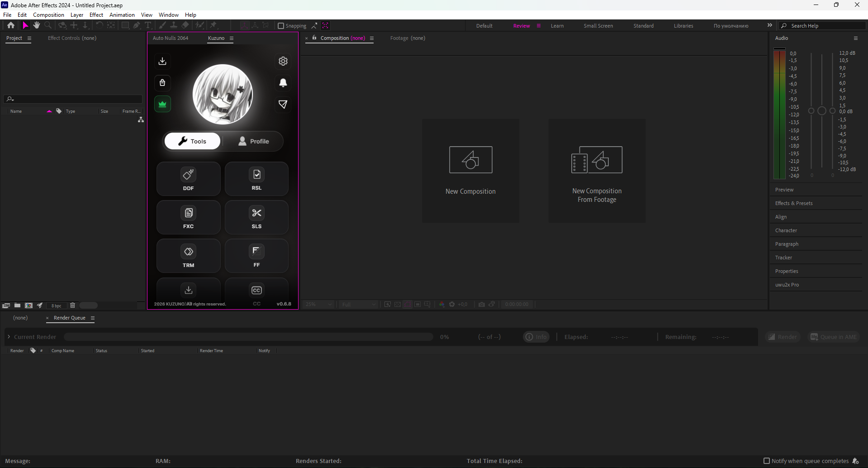Open the DDF tool
Image resolution: width=868 pixels, height=468 pixels.
[x=189, y=179]
